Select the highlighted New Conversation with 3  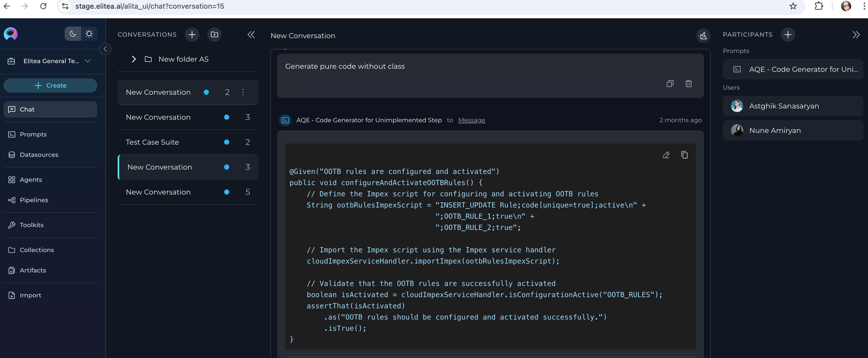[x=188, y=167]
